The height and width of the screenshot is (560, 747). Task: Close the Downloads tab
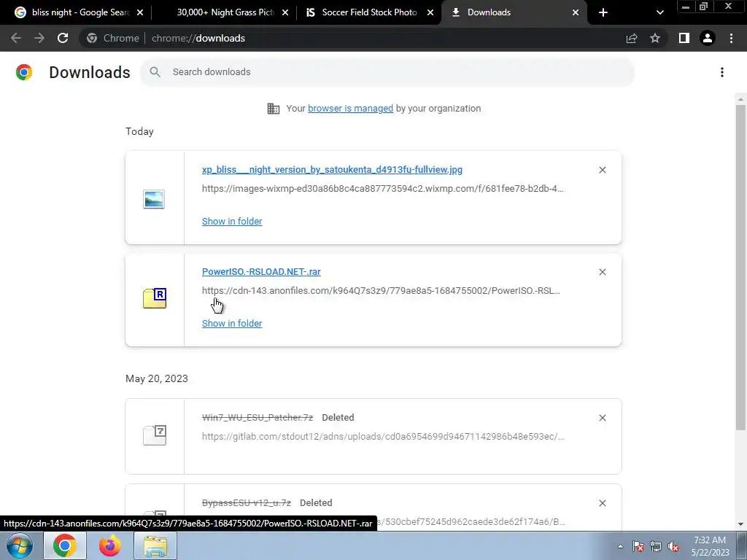(576, 12)
